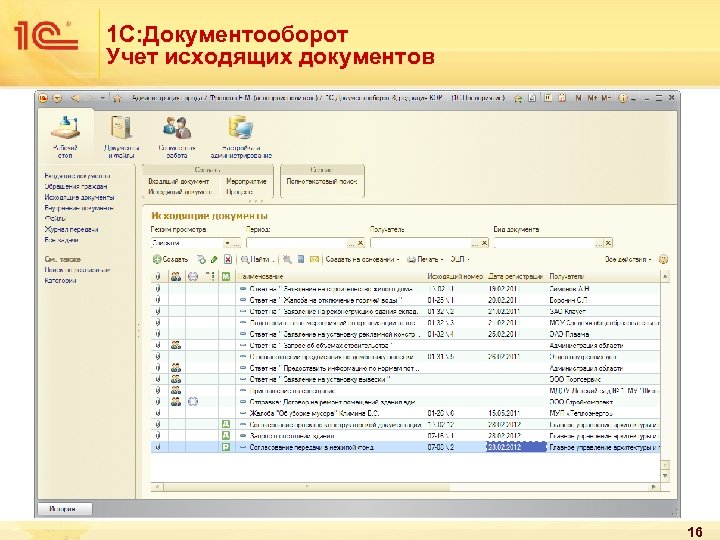Expand the ЭЦП menu

pyautogui.click(x=460, y=259)
